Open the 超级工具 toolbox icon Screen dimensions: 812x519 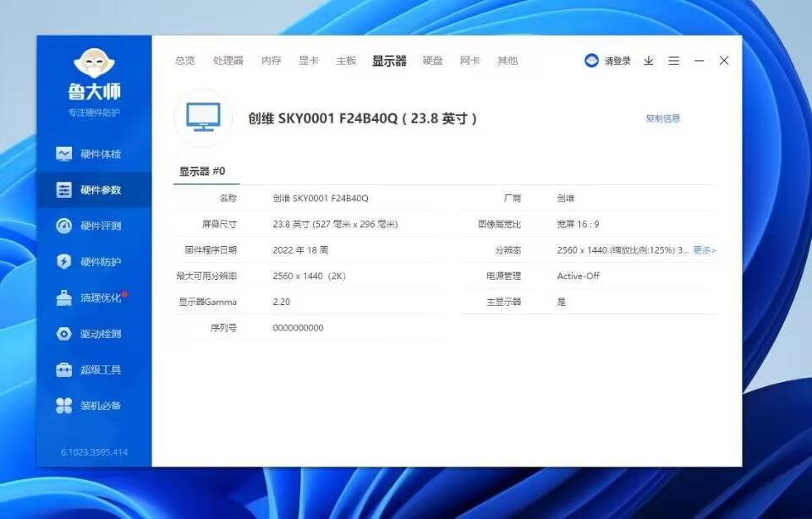(x=63, y=370)
